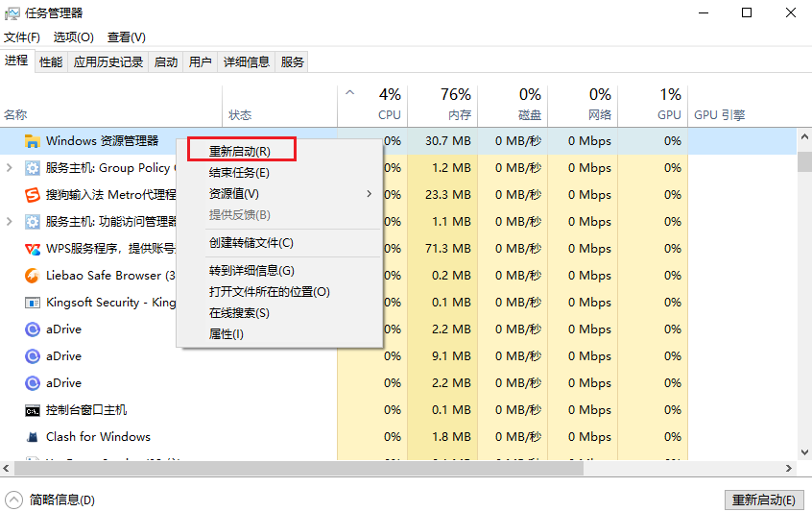Click the Windows 资源管理器 folder icon

pyautogui.click(x=32, y=141)
